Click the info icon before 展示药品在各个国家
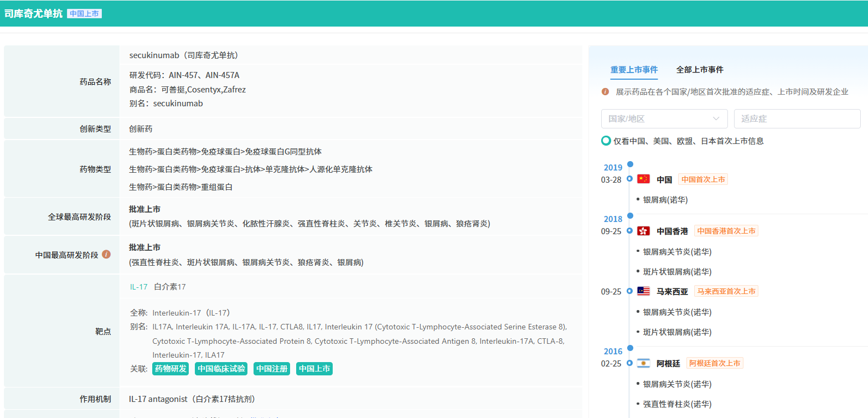 [x=606, y=92]
